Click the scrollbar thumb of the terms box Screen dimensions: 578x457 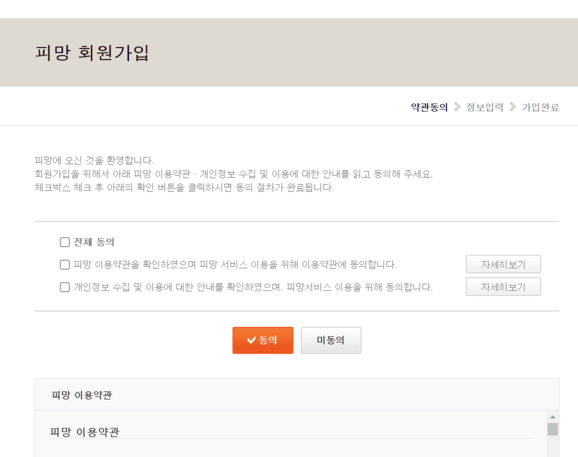tap(553, 429)
